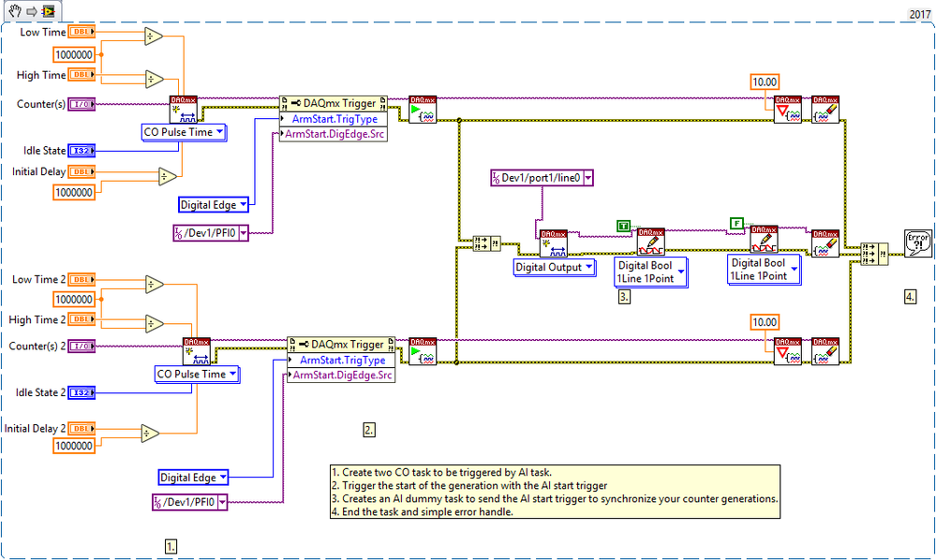Open Digital Bool selector under False write

(765, 270)
